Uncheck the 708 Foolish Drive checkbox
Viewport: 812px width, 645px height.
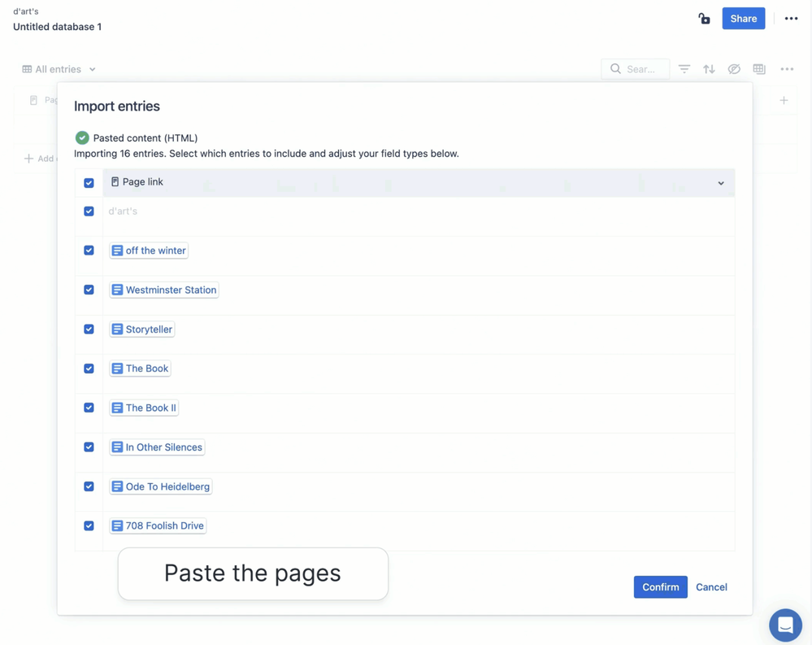(x=89, y=526)
